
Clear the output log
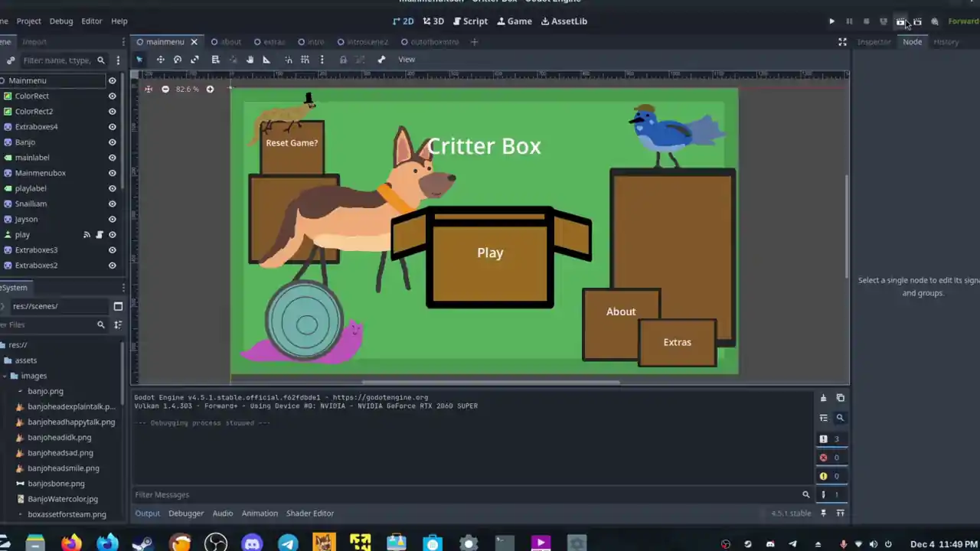pos(823,398)
